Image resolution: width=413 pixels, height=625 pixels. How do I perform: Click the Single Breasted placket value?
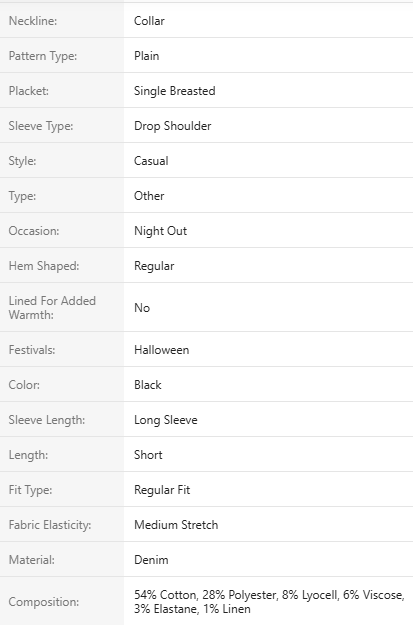click(x=175, y=91)
